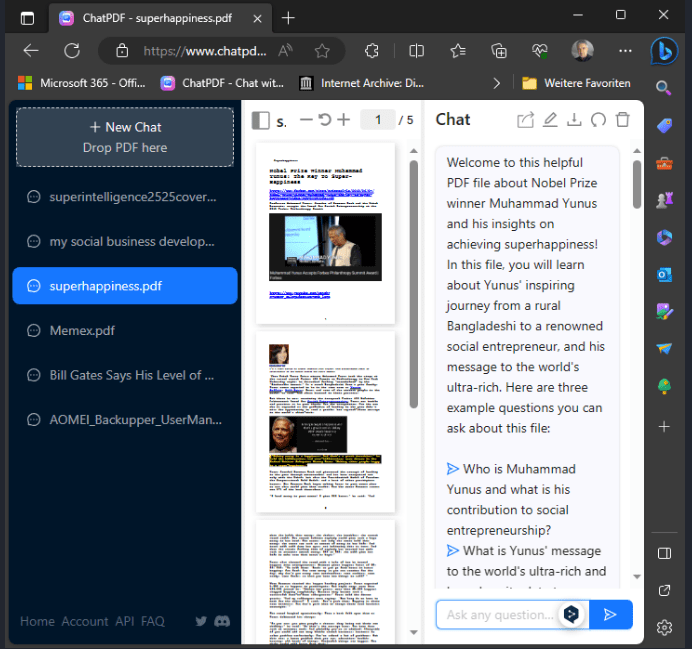
Task: Toggle the PDF sidebar panel icon
Action: pyautogui.click(x=260, y=120)
